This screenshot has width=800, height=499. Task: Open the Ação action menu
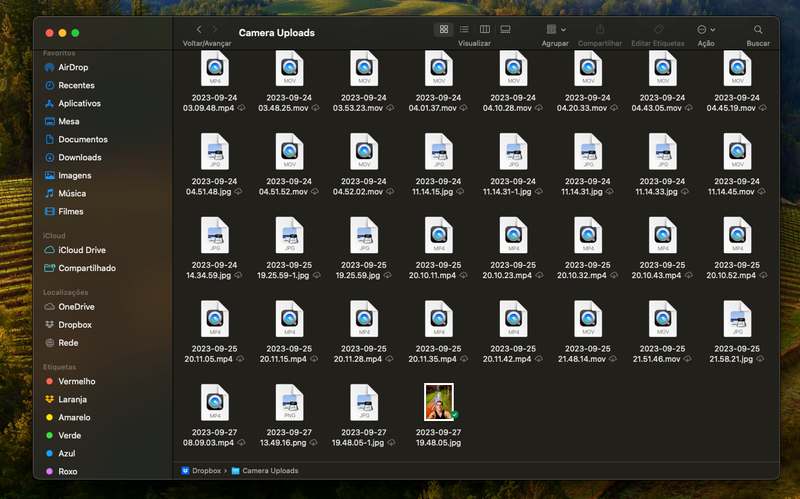pos(706,30)
